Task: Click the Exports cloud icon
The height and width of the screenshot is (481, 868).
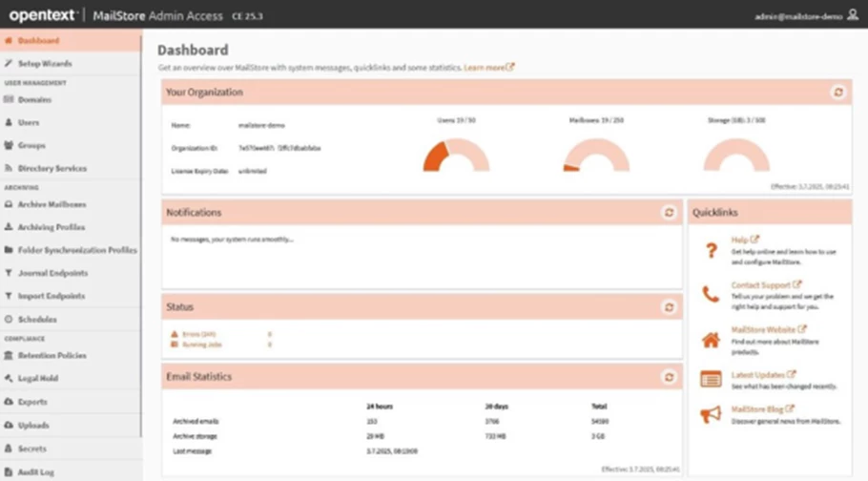Action: pos(9,401)
